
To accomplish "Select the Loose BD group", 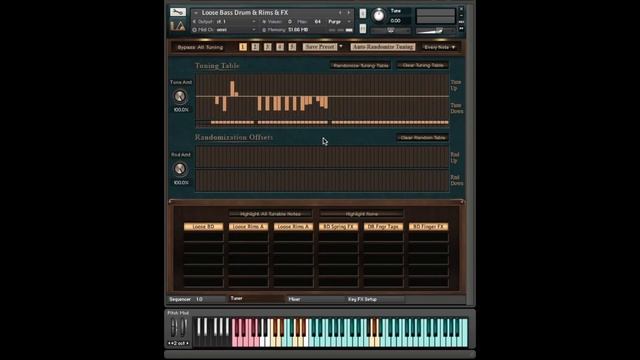I will [203, 227].
